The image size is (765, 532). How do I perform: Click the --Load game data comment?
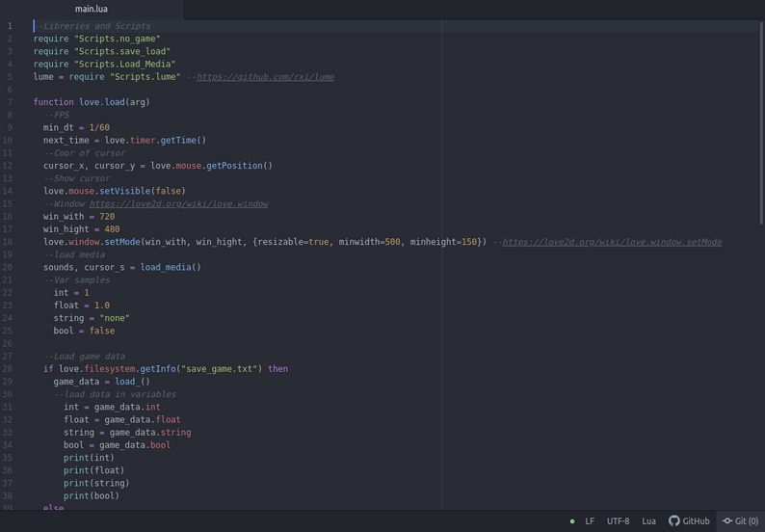pos(84,356)
